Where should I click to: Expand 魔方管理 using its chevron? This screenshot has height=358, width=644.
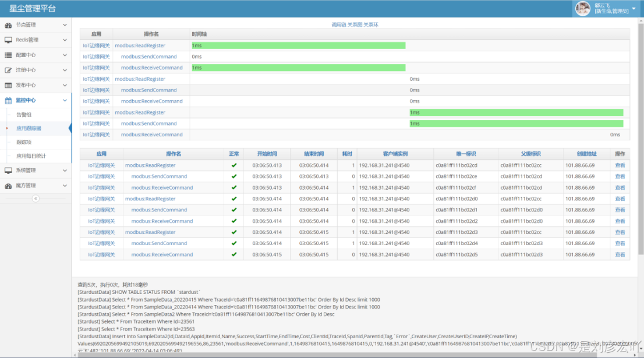click(65, 186)
